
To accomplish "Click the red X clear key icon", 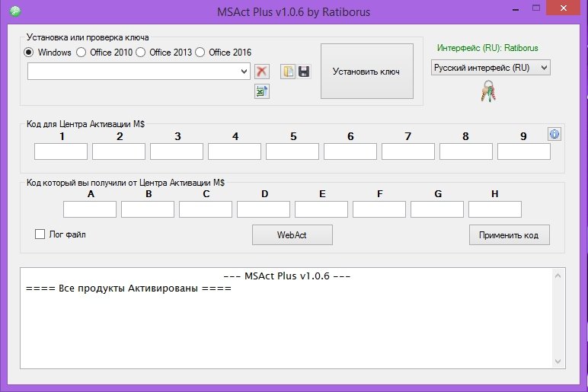I will pyautogui.click(x=262, y=72).
